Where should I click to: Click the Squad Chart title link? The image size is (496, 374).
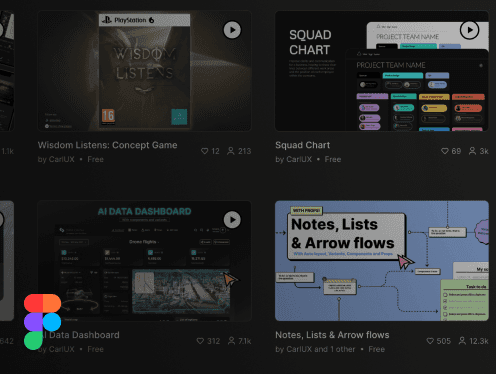[303, 145]
